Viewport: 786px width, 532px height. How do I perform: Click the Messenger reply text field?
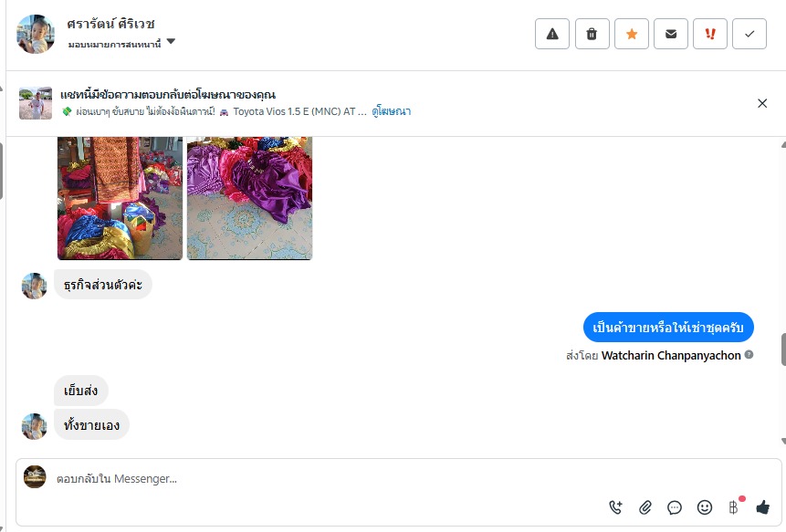coord(326,479)
